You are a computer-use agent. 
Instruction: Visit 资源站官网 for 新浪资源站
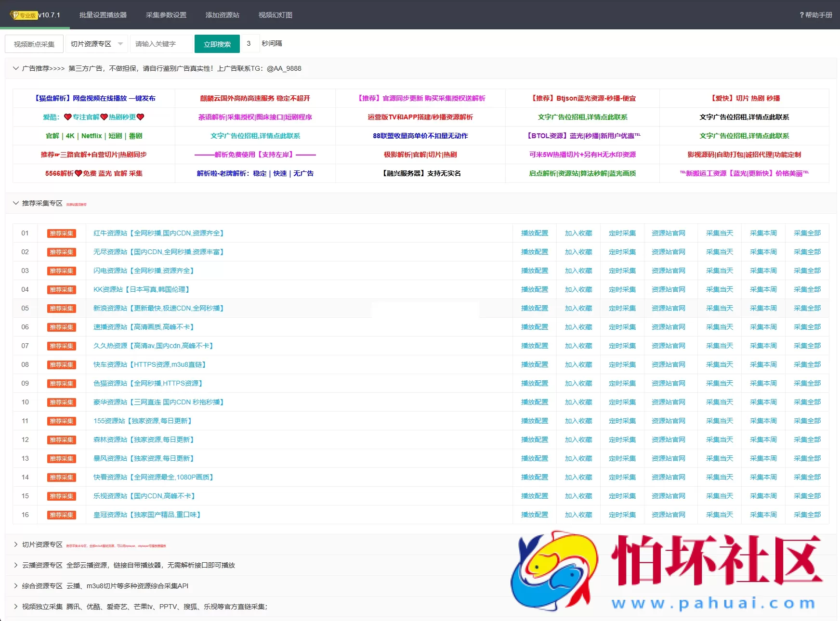point(669,308)
